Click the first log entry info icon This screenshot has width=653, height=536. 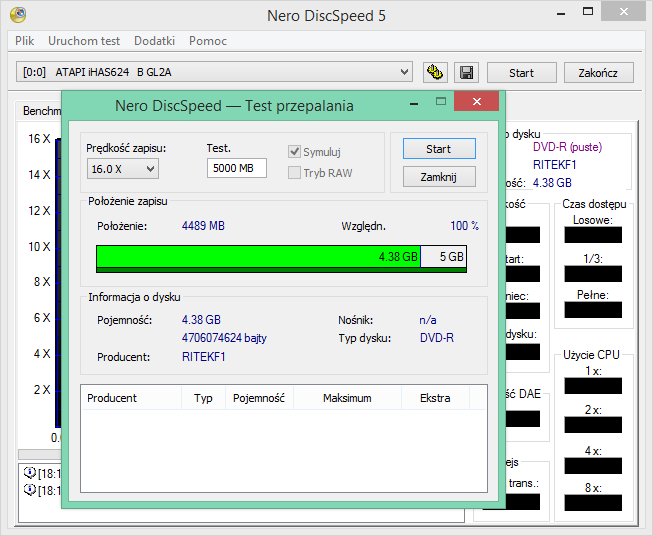(x=29, y=473)
